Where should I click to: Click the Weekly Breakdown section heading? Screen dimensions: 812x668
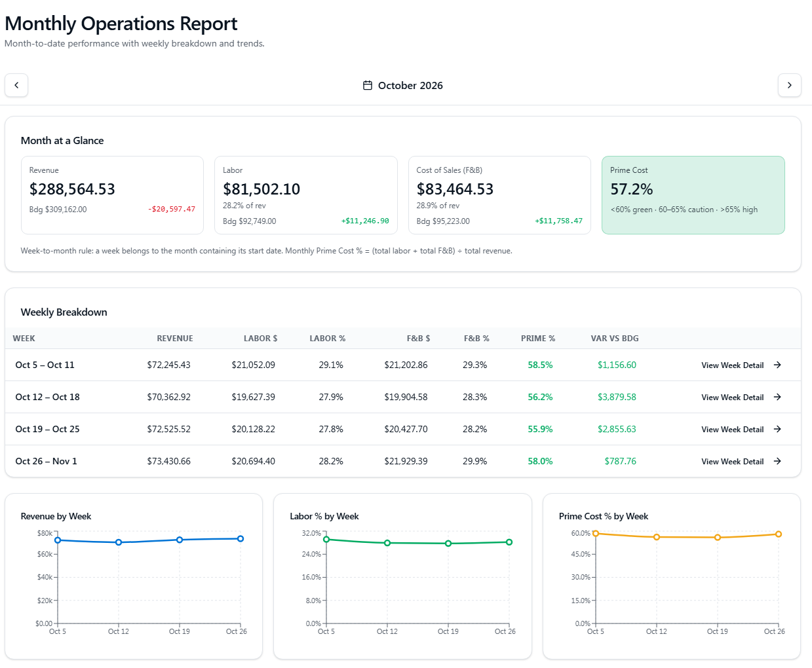point(64,312)
